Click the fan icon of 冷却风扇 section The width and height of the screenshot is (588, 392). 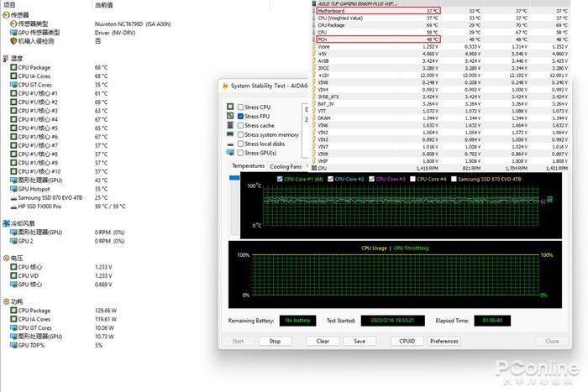pyautogui.click(x=6, y=223)
